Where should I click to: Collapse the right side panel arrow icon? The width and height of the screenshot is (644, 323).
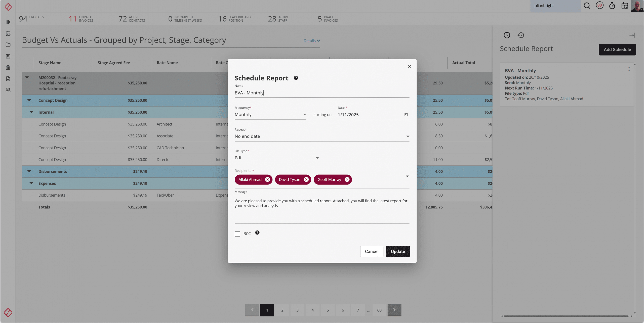pos(632,35)
